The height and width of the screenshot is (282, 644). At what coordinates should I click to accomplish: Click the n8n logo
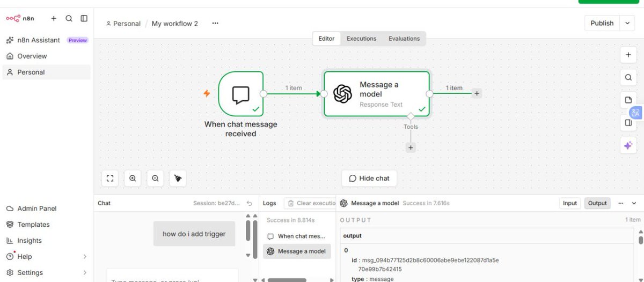20,18
